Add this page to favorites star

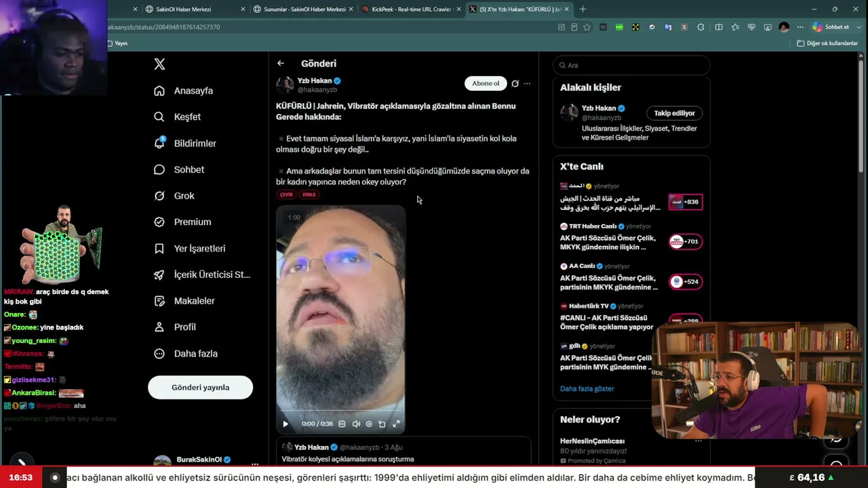[x=587, y=27]
